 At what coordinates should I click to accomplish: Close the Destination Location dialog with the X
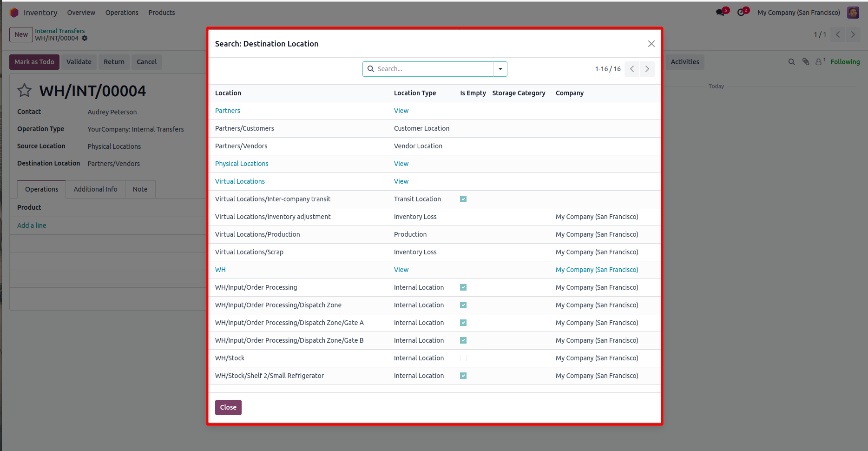(x=651, y=44)
